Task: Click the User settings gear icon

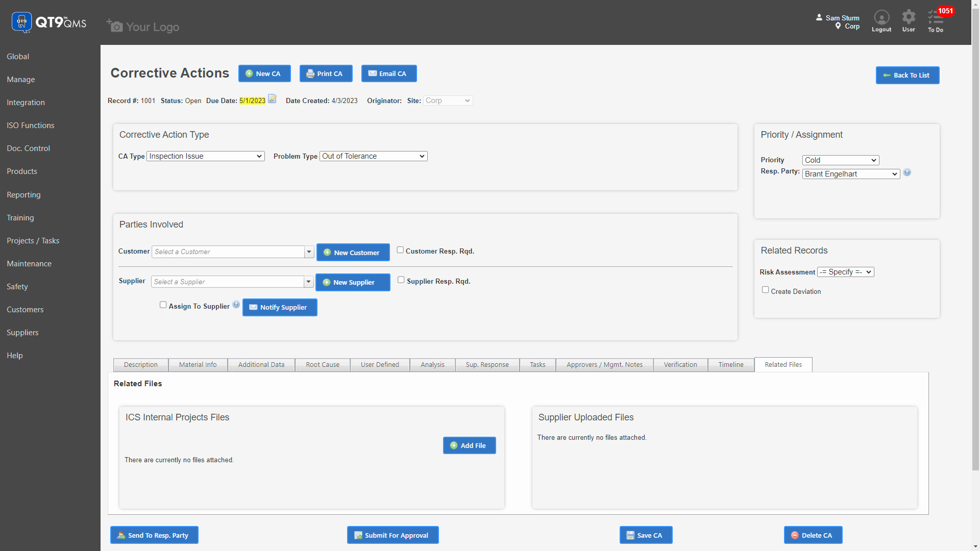Action: (x=909, y=18)
